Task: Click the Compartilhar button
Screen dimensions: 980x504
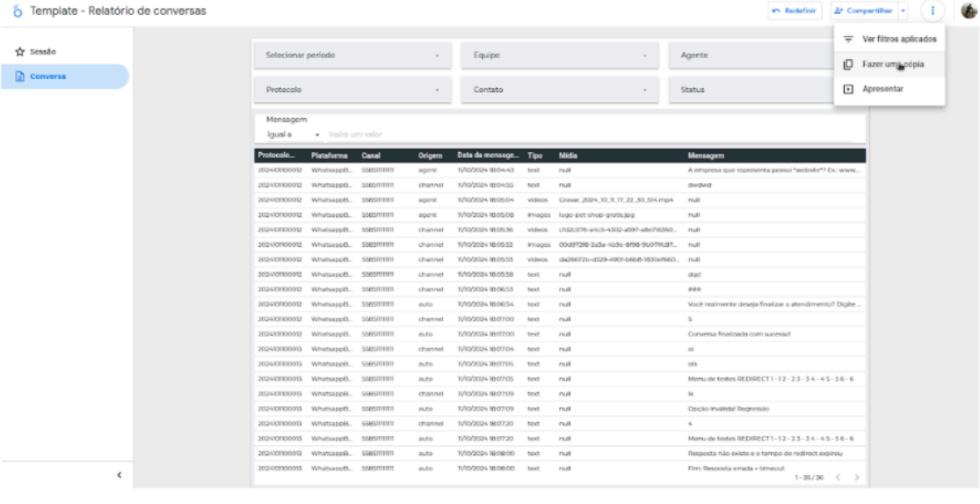Action: (x=864, y=11)
